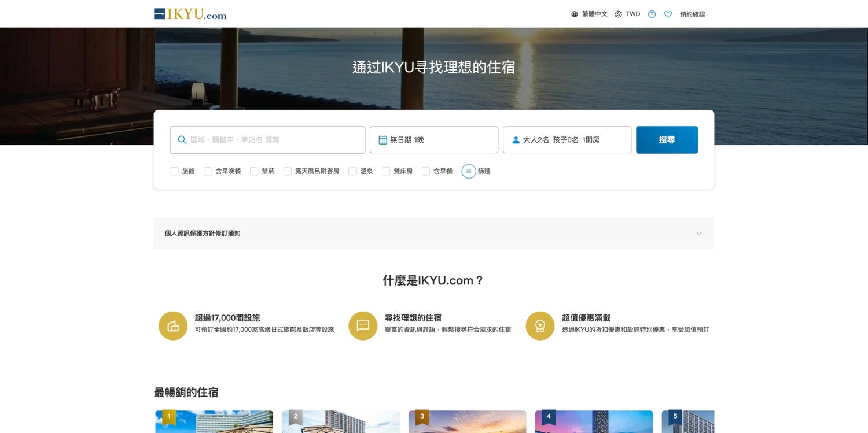Click the round filter sliders icon

(469, 171)
